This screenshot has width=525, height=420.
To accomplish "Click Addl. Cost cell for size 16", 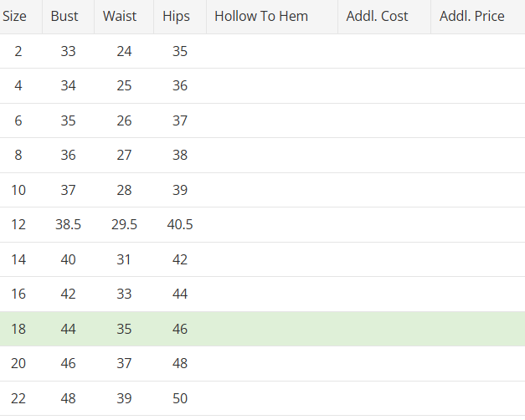I will [x=383, y=295].
